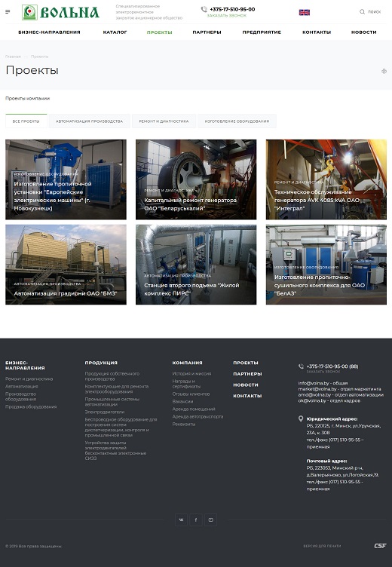392x567 pixels.
Task: Open the Каталог menu item
Action: (115, 32)
